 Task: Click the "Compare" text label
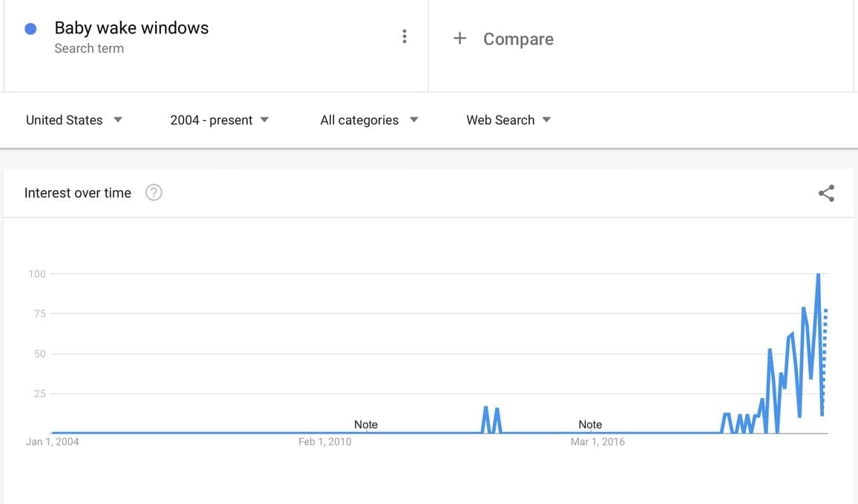click(518, 39)
